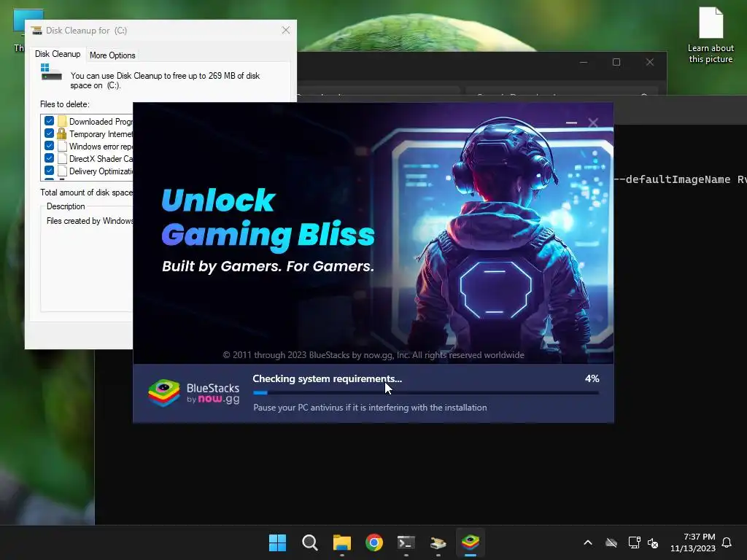Viewport: 747px width, 560px height.
Task: Uncheck DirectX Shader Cache checkbox
Action: pyautogui.click(x=49, y=158)
